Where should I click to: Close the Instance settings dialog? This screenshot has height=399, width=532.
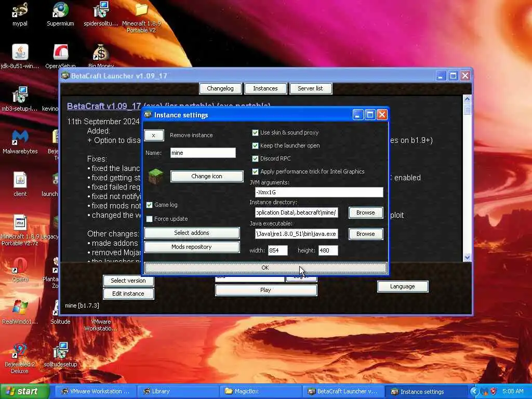point(382,115)
